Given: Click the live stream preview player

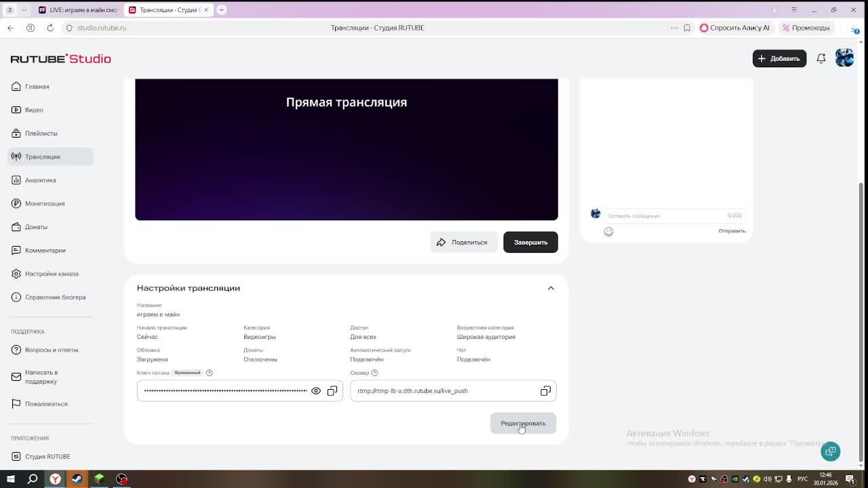Looking at the screenshot, I should (x=347, y=149).
